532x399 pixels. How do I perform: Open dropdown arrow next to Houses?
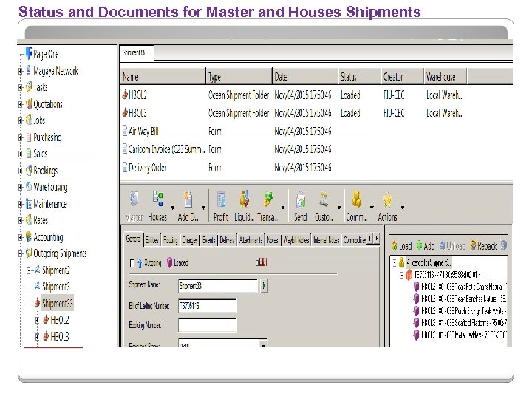coord(172,208)
